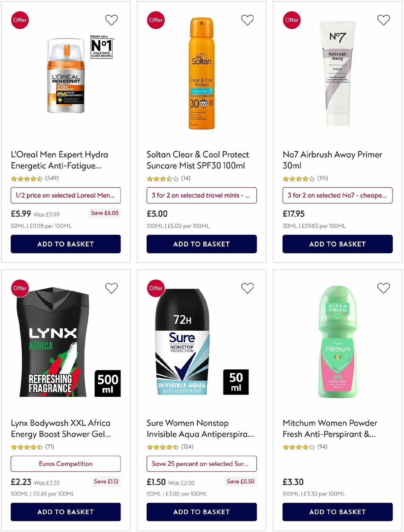
Task: Click the Euros Competition promotion on Lynx product
Action: [x=66, y=464]
